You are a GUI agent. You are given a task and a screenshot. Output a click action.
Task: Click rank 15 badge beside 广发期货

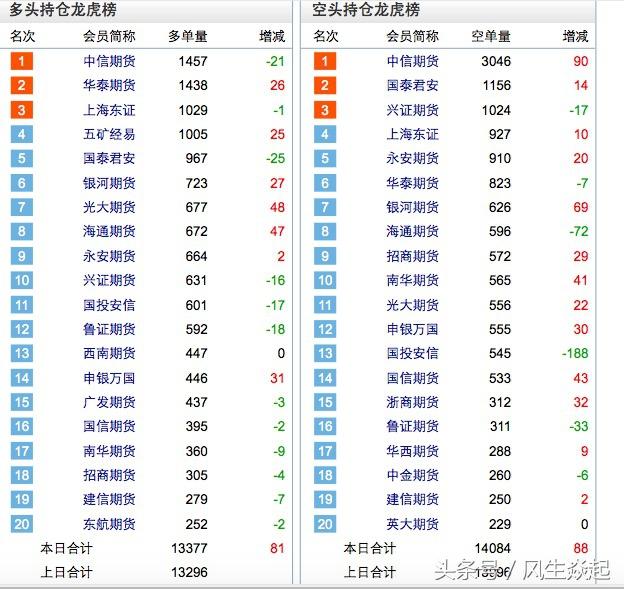click(21, 402)
